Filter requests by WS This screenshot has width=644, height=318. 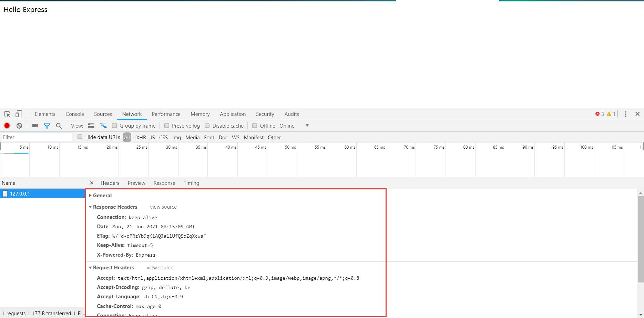click(236, 137)
